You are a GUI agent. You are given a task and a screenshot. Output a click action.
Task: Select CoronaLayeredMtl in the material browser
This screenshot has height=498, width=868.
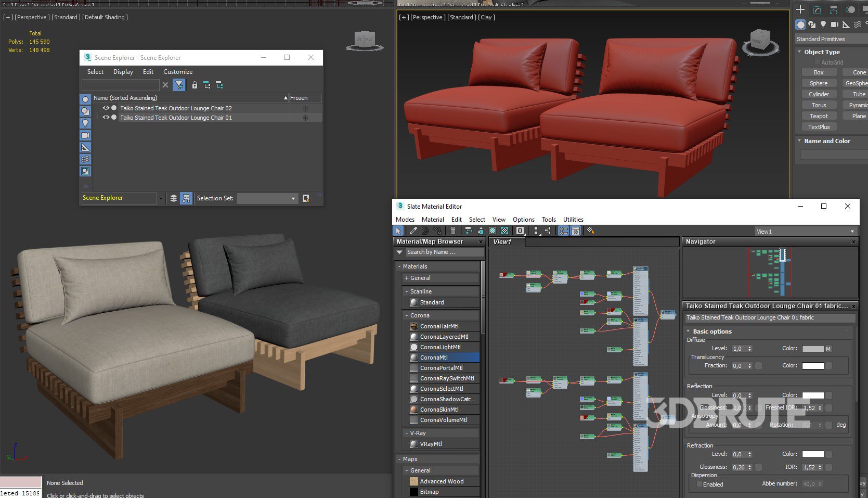tap(444, 337)
